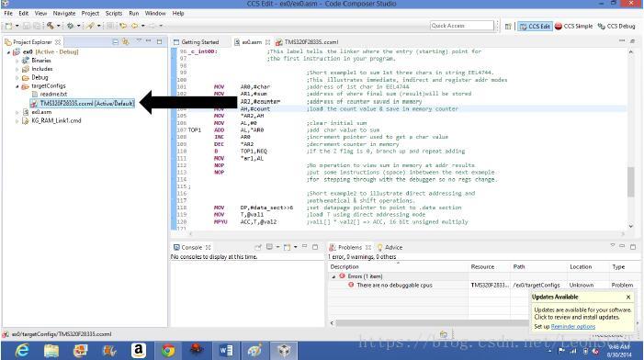This screenshot has height=360, width=644.
Task: Open Project Explorer view menu triangle
Action: pos(139,40)
